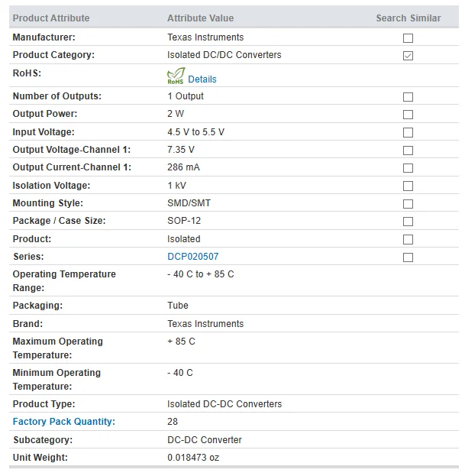
Task: Select the Package / Case Size checkbox
Action: click(x=408, y=222)
